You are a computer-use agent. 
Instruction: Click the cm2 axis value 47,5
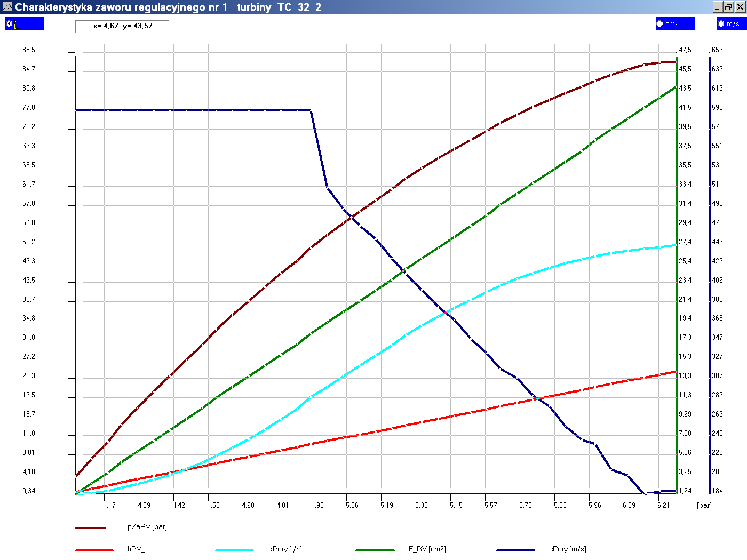tap(685, 50)
